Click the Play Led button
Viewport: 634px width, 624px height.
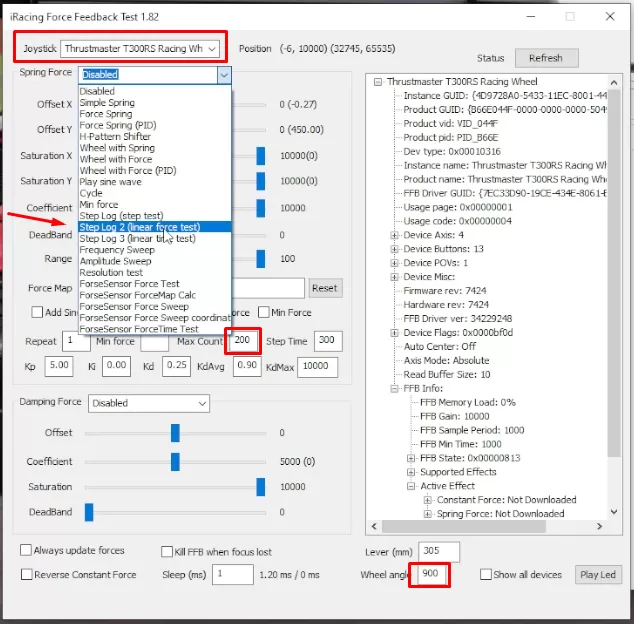[598, 575]
